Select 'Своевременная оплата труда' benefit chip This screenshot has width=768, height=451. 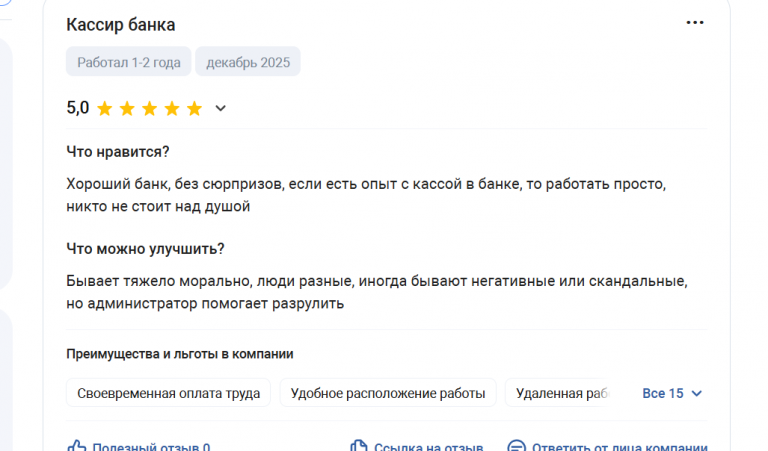tap(168, 393)
